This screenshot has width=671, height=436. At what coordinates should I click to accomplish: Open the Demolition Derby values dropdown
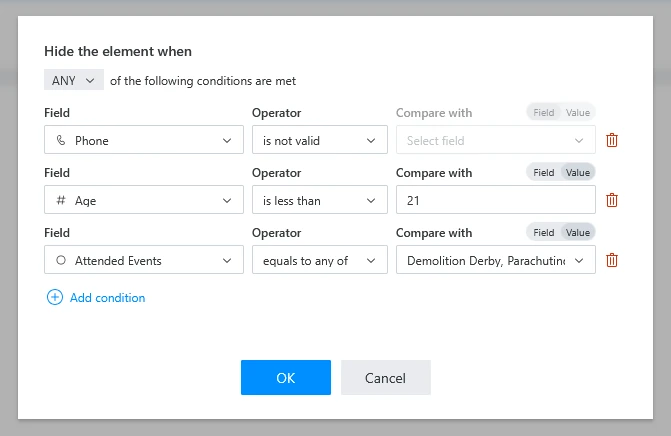pos(496,259)
